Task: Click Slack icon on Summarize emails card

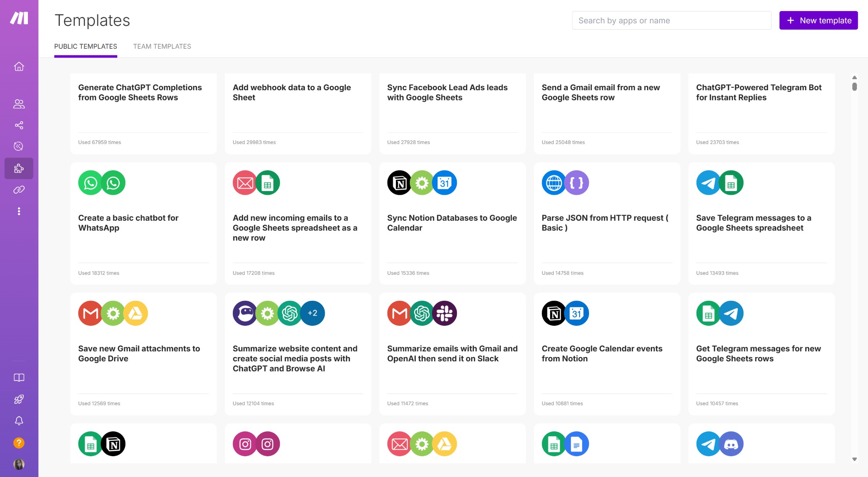Action: (445, 313)
